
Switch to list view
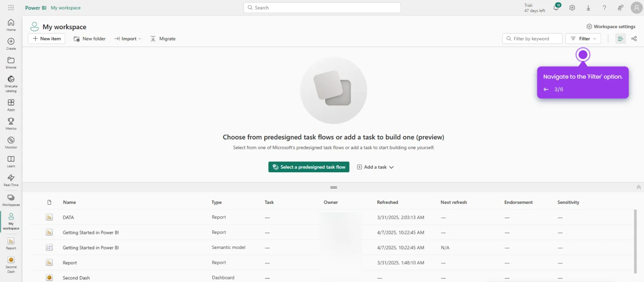point(620,39)
